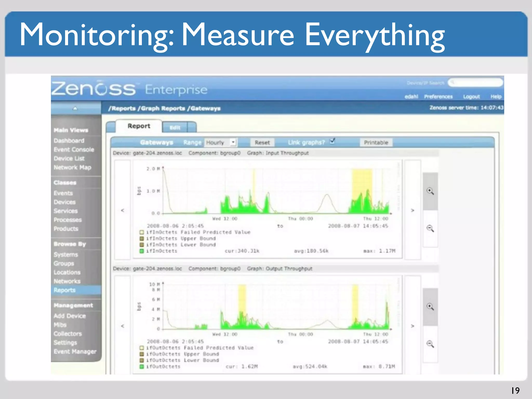The image size is (532, 399).
Task: Zoom in on Output Throughput graph
Action: point(430,307)
